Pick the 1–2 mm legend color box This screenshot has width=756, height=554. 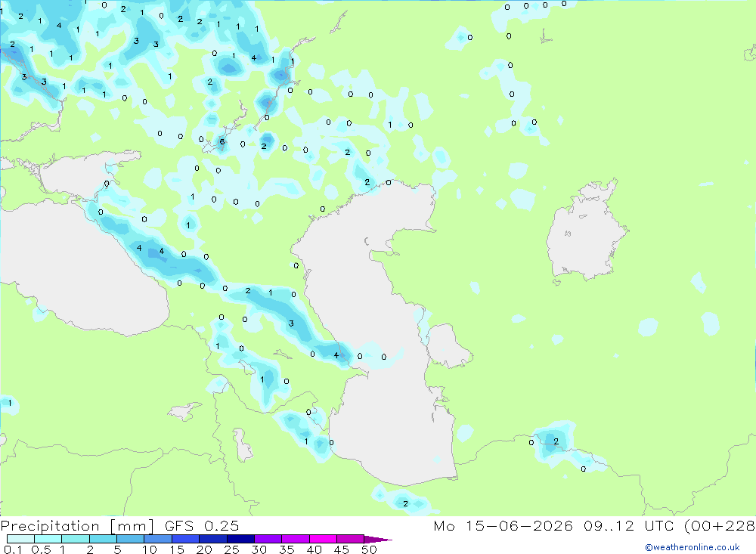pos(76,539)
